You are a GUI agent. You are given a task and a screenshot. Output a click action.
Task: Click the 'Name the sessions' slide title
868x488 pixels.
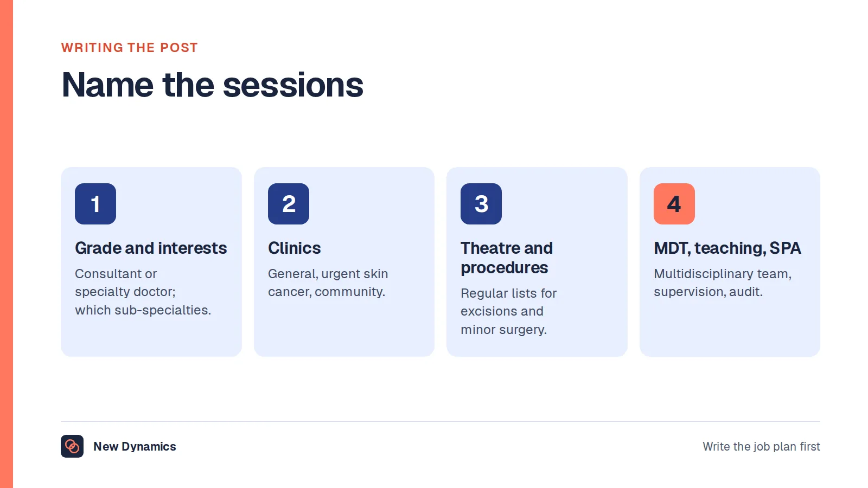point(213,85)
